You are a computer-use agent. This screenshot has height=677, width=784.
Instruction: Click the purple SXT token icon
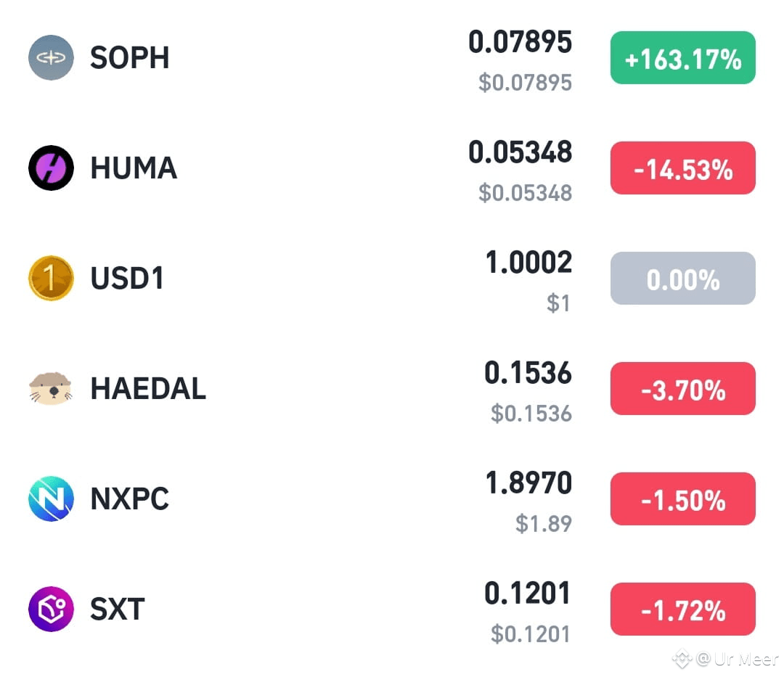(51, 609)
